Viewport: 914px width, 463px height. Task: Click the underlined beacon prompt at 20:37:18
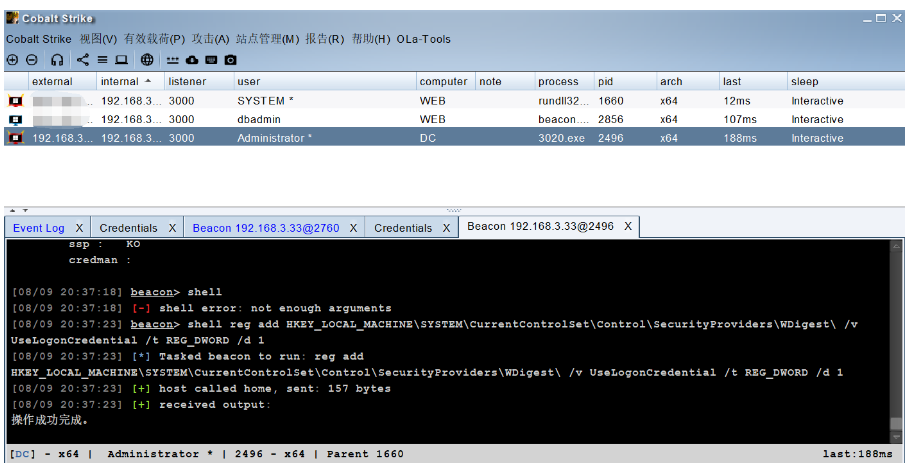pyautogui.click(x=152, y=292)
